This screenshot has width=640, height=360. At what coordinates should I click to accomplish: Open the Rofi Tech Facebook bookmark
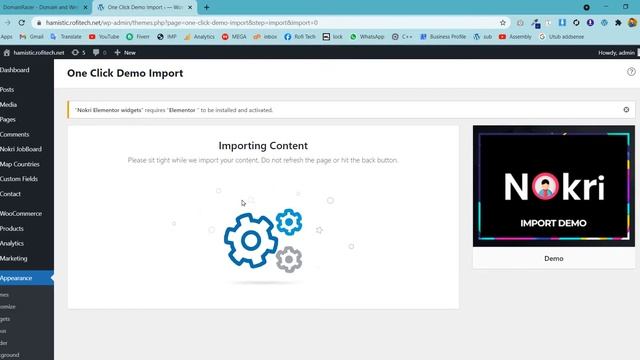300,37
